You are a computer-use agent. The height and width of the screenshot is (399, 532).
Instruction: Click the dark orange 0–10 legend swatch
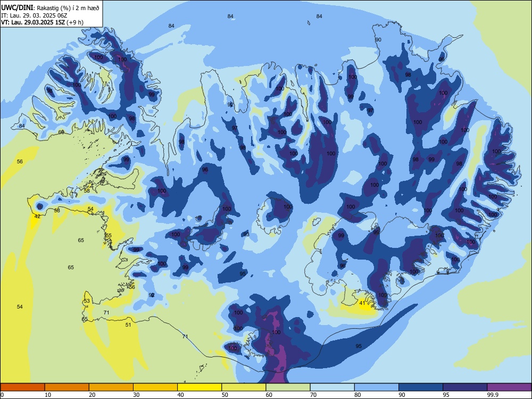[22, 387]
